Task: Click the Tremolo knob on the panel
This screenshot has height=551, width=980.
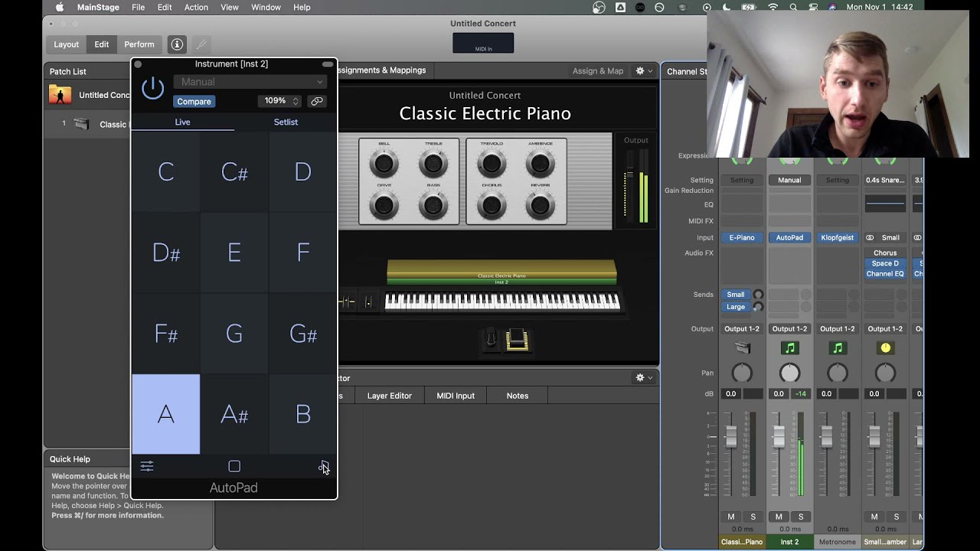Action: pyautogui.click(x=492, y=162)
